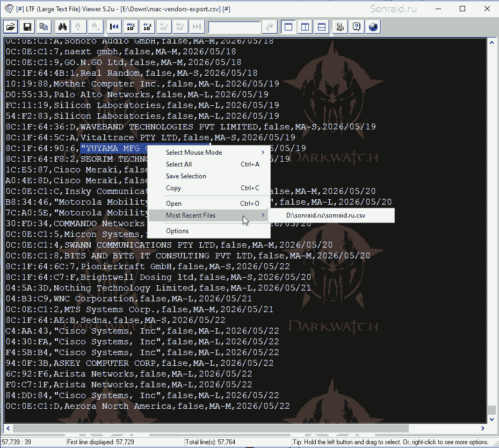Select the vertical split layout icon
The height and width of the screenshot is (448, 499).
[x=305, y=27]
